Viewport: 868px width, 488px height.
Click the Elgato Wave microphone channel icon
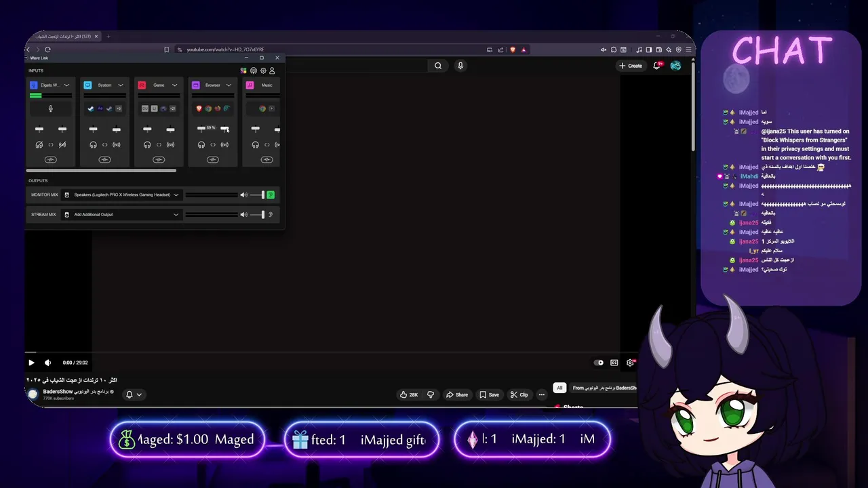tap(33, 85)
